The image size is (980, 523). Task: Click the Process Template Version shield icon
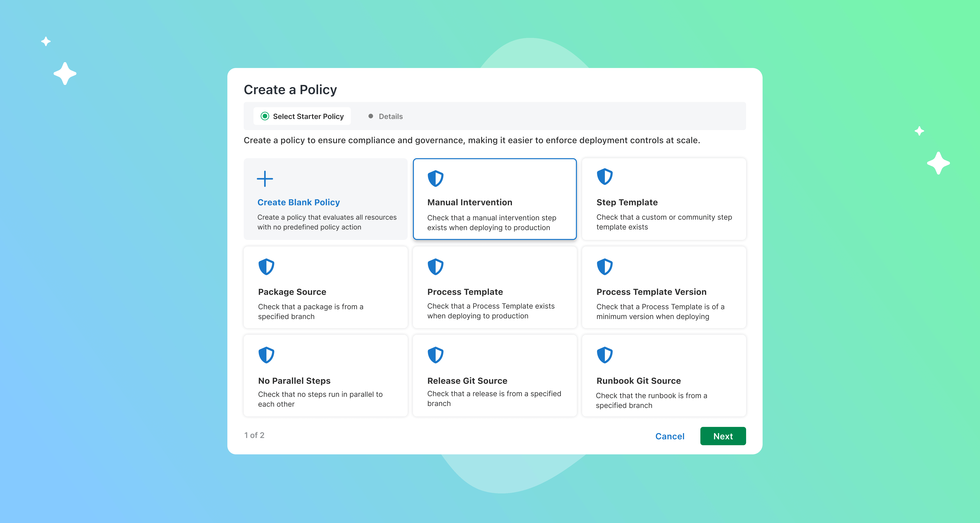[605, 266]
